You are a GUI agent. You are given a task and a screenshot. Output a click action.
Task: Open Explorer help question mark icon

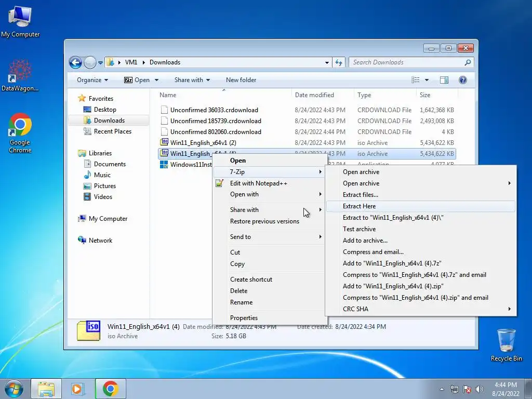(462, 80)
